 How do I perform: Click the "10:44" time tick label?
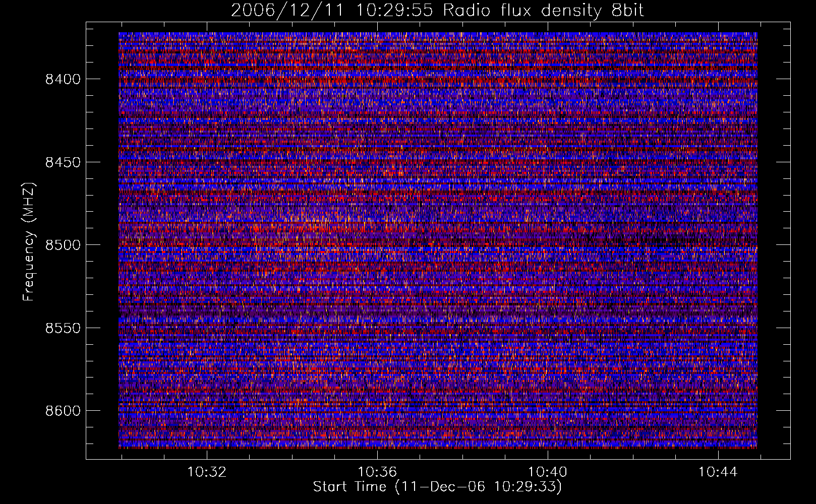coord(718,472)
